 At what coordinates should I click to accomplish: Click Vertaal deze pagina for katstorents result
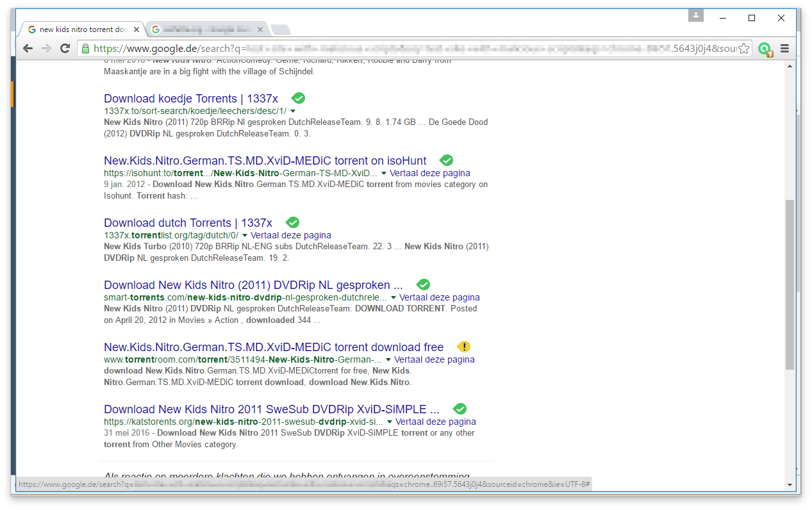tap(436, 422)
